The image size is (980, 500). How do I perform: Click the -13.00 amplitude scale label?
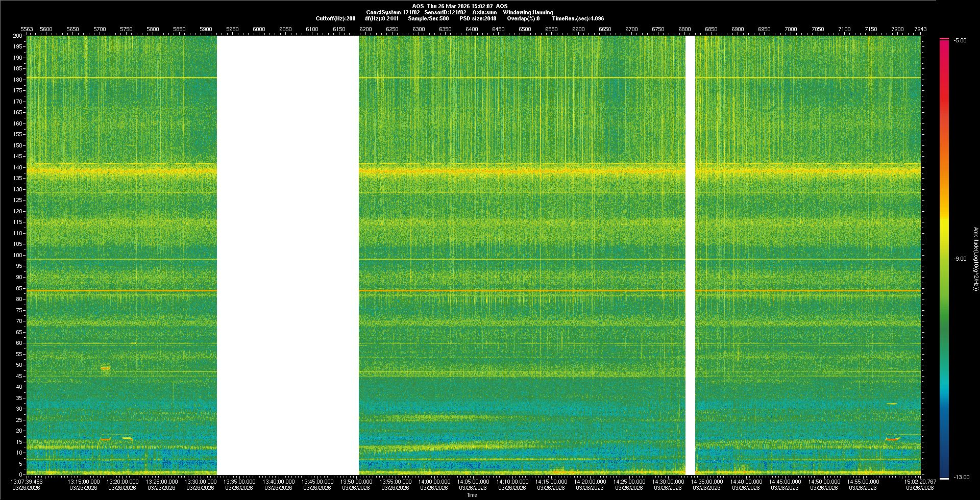click(962, 478)
